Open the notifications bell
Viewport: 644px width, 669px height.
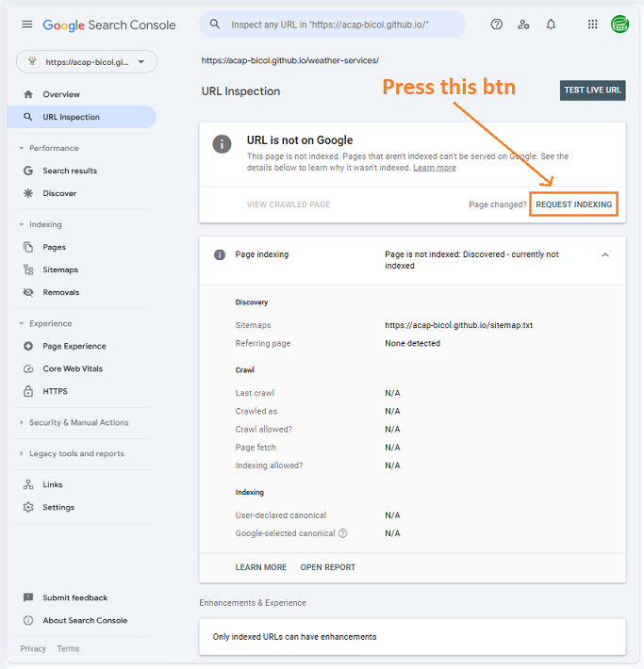pyautogui.click(x=551, y=24)
